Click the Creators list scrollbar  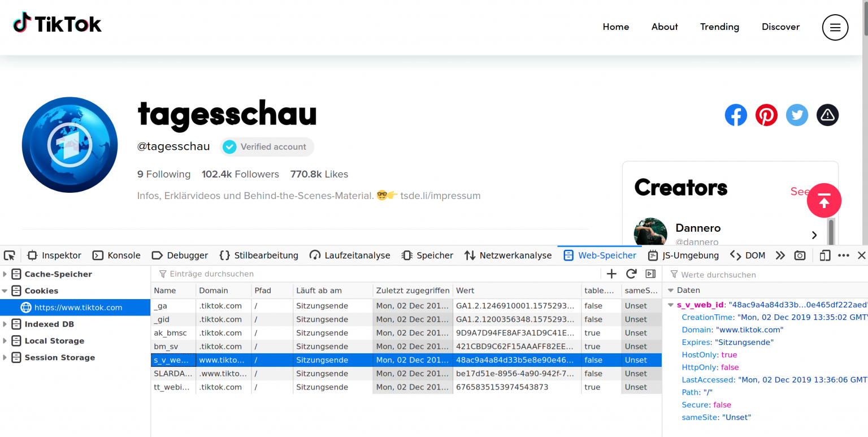[x=831, y=232]
